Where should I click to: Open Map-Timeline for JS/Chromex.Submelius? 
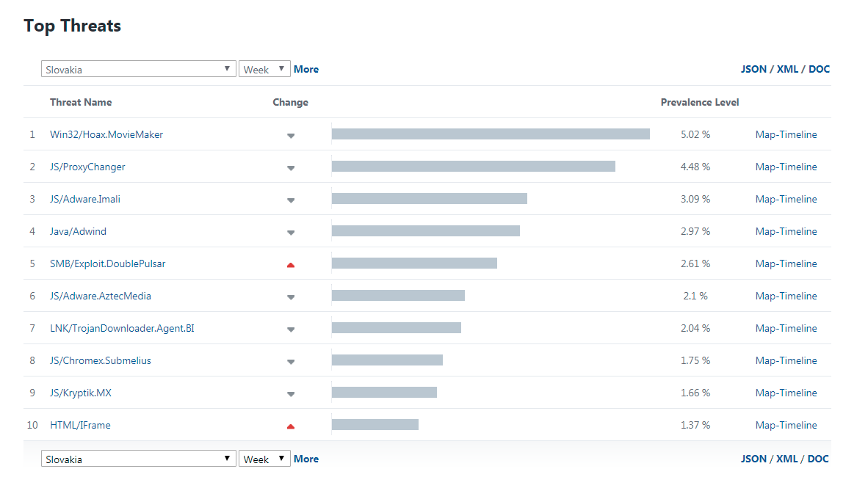pyautogui.click(x=786, y=361)
